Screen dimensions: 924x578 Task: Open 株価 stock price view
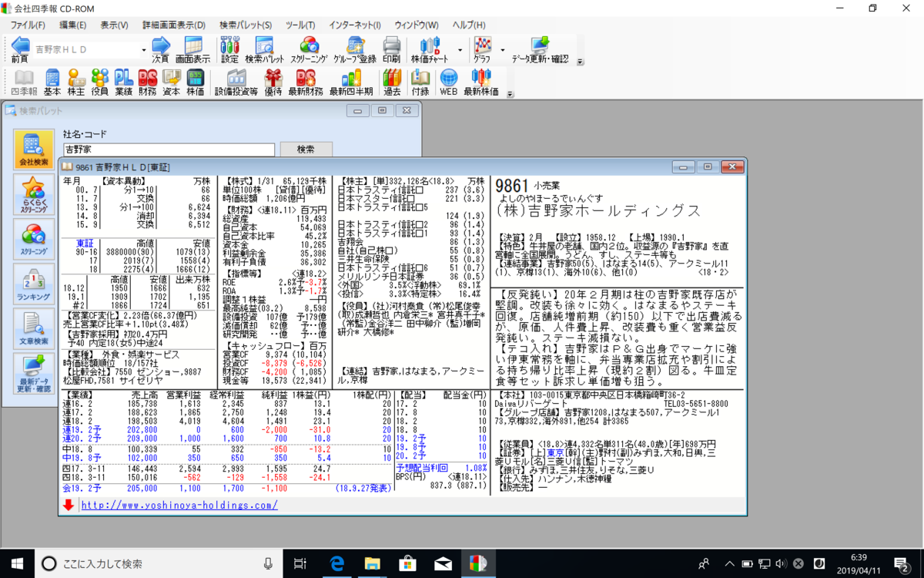click(195, 82)
